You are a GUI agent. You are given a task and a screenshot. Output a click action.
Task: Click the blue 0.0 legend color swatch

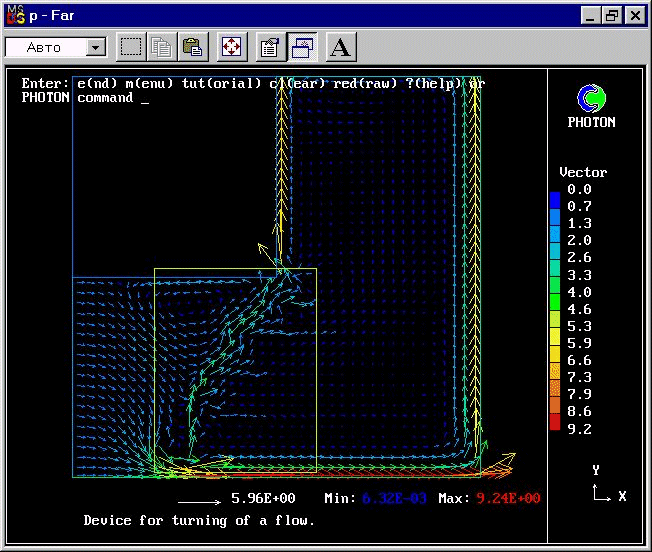(555, 190)
